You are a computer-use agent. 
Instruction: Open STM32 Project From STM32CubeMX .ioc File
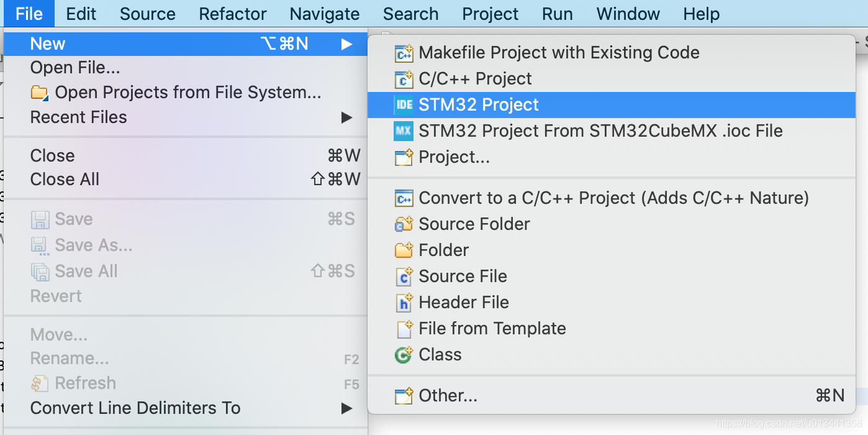click(600, 130)
